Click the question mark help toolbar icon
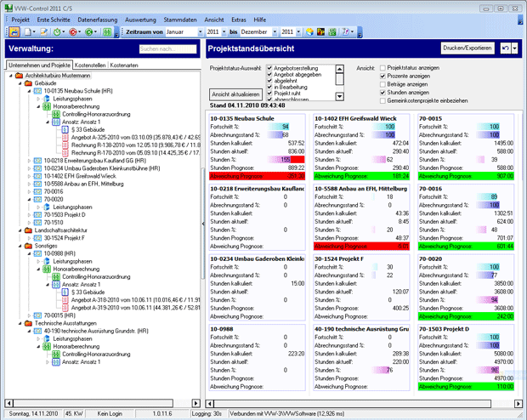Screen dimensions: 527x420 [345, 32]
